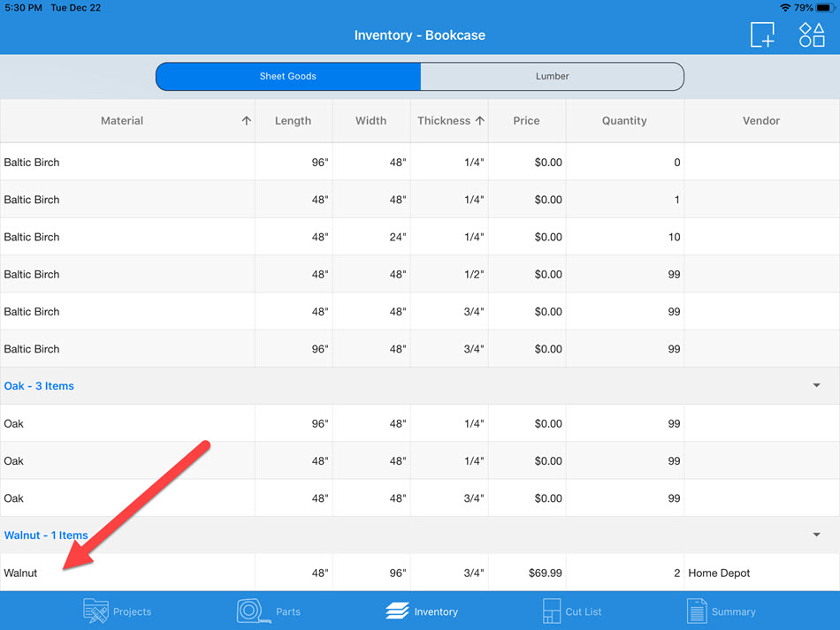The width and height of the screenshot is (840, 630).
Task: Go to the Summary tab label
Action: point(733,611)
